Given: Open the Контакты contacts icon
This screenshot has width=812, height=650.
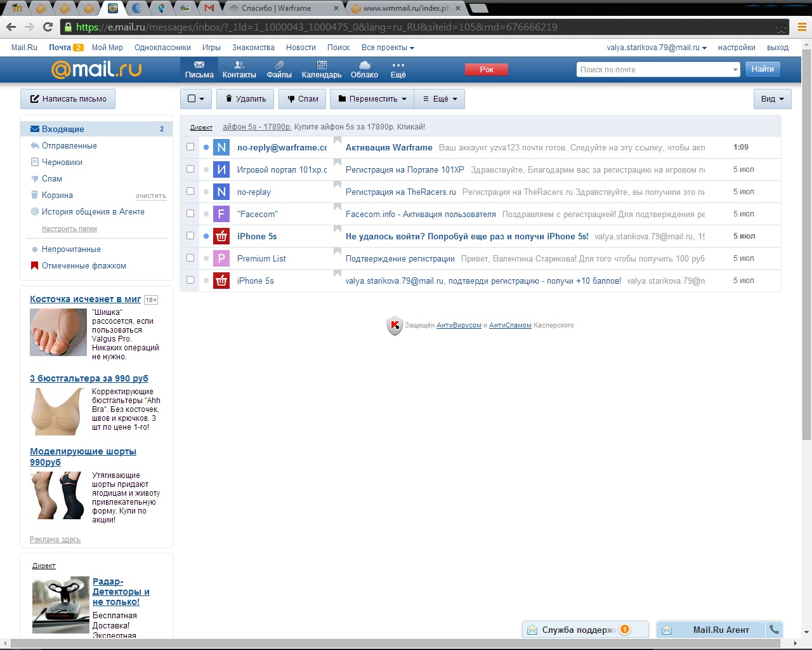Looking at the screenshot, I should click(x=239, y=70).
